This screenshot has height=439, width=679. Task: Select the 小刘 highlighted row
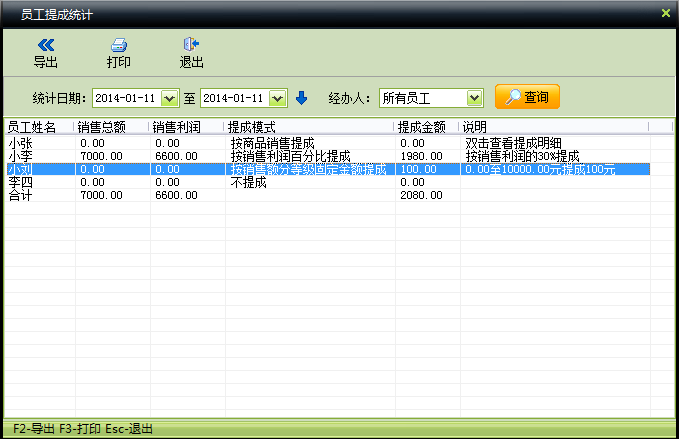click(327, 169)
